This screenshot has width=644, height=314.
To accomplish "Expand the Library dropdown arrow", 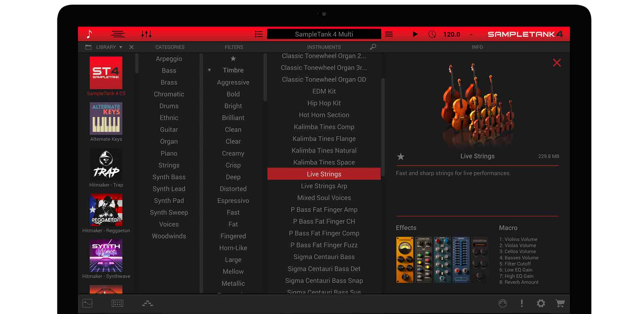I will [121, 47].
